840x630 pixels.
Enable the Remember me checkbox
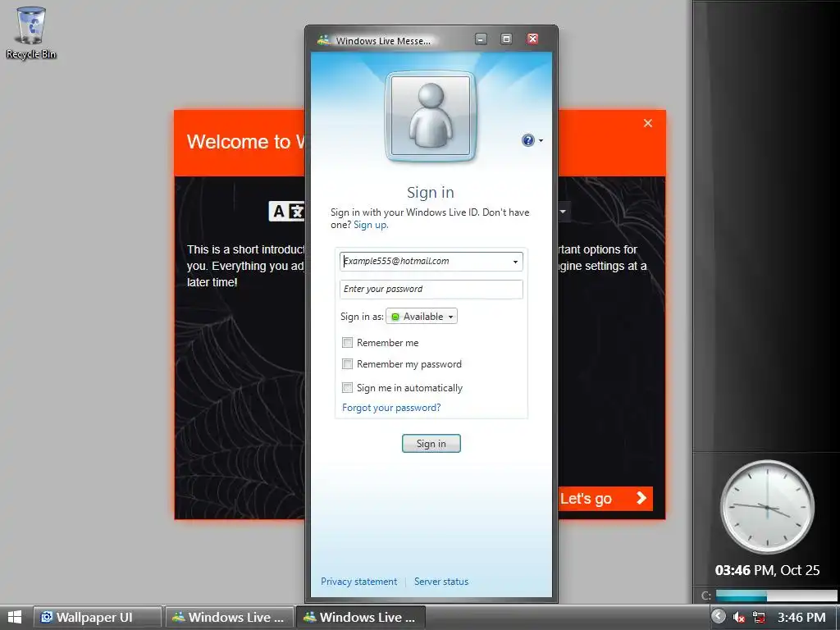click(x=348, y=342)
